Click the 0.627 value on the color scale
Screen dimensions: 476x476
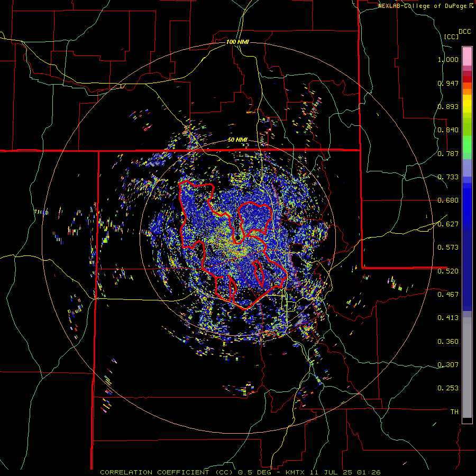click(448, 224)
